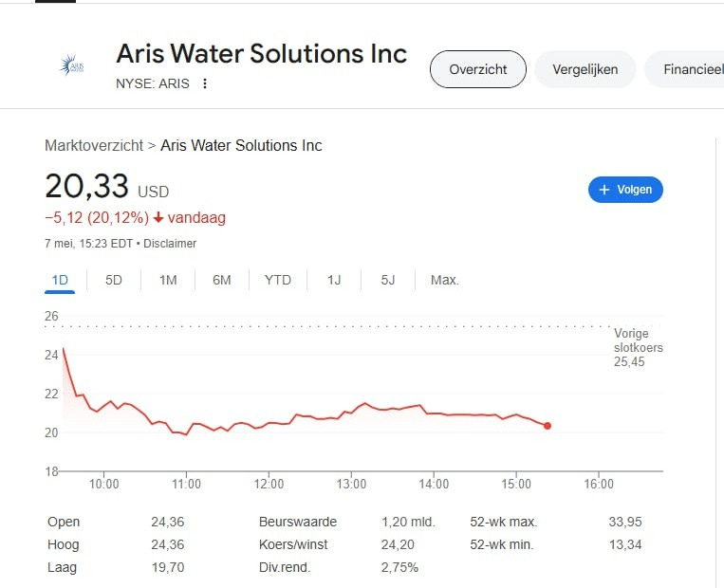
Task: Click the 15:00 time axis label
Action: [x=516, y=484]
